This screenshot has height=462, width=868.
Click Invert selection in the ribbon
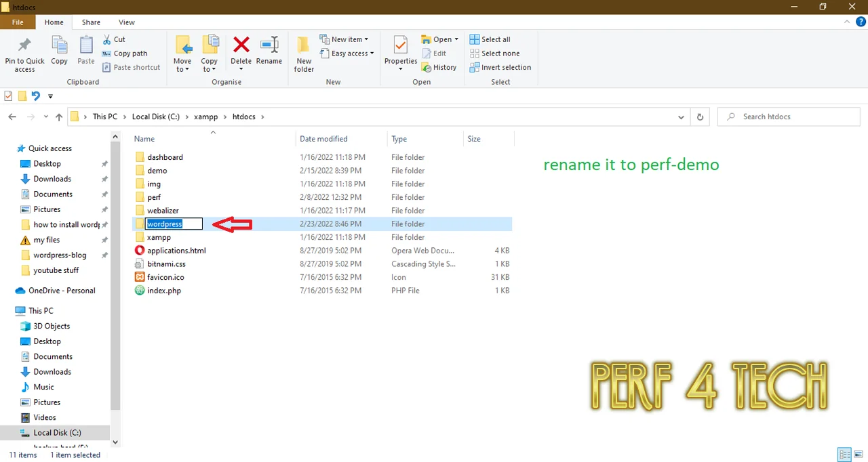click(x=500, y=67)
